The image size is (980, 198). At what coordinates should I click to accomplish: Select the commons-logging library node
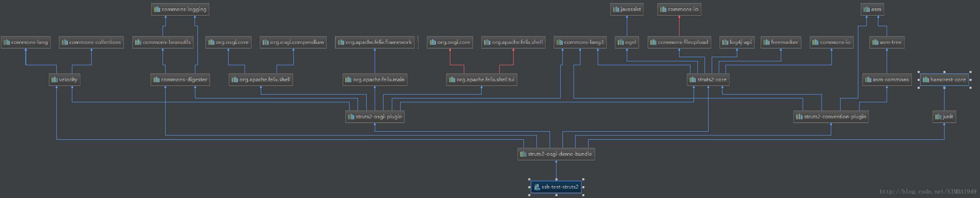(x=180, y=9)
